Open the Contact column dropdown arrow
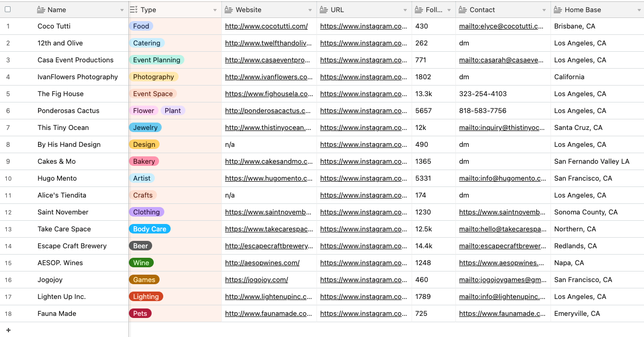This screenshot has width=644, height=337. [544, 10]
